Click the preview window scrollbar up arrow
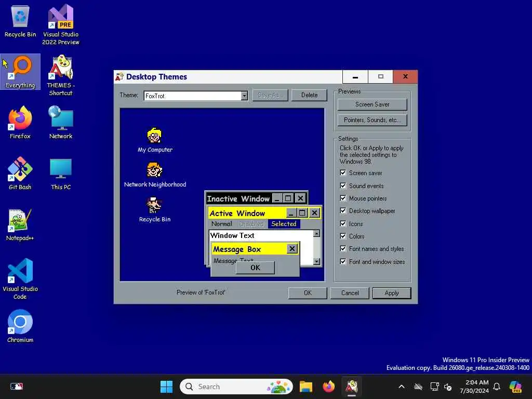This screenshot has height=399, width=532. [316, 233]
